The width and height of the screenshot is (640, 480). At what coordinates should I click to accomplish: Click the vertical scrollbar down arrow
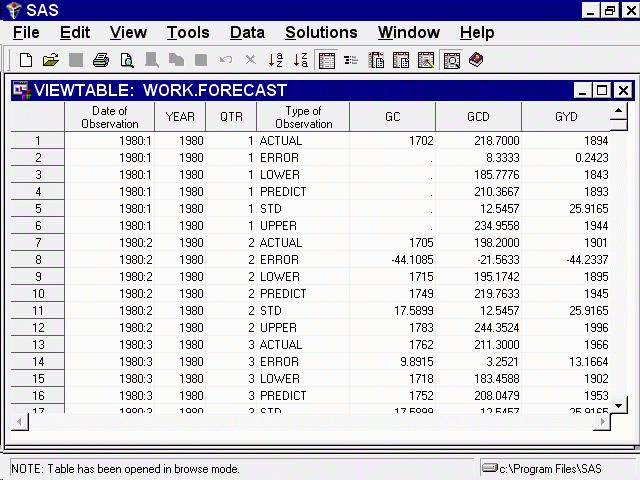point(620,405)
